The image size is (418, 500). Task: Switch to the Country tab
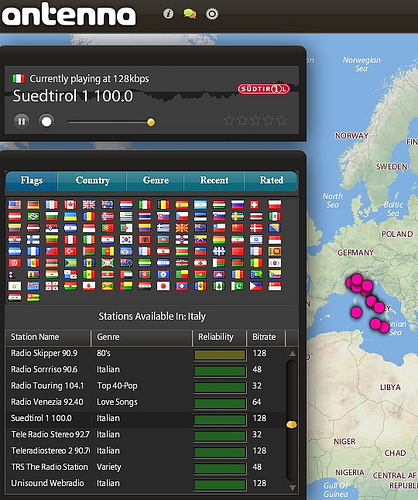(92, 181)
